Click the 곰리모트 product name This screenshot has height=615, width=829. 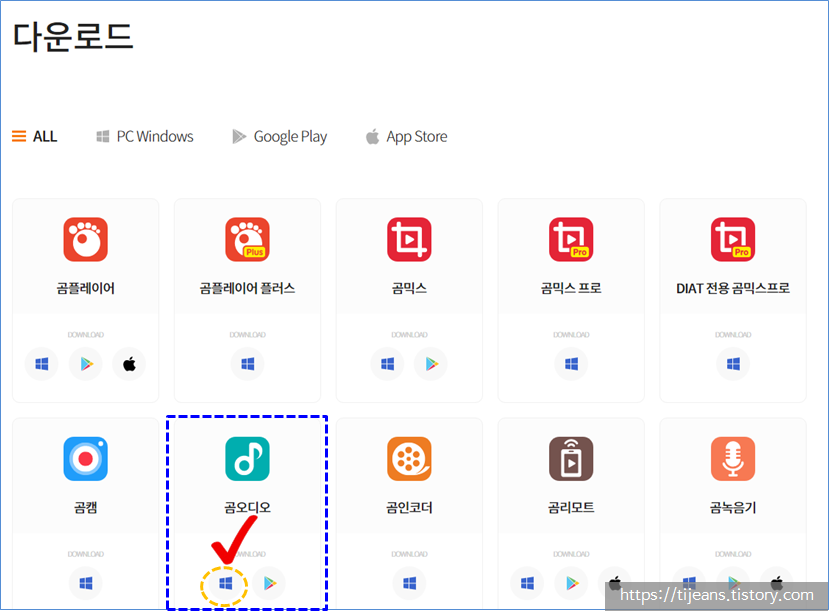pos(571,508)
